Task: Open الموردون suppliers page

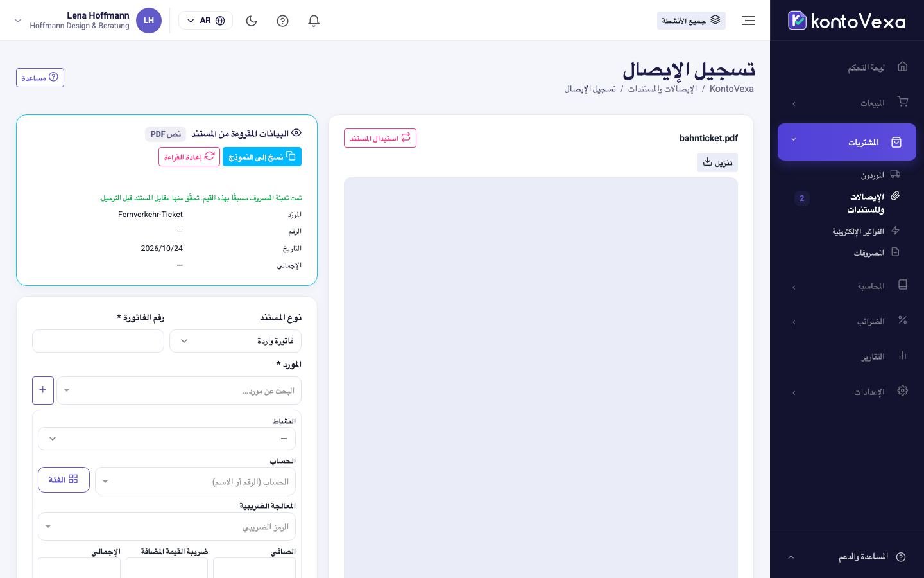Action: pos(873,175)
